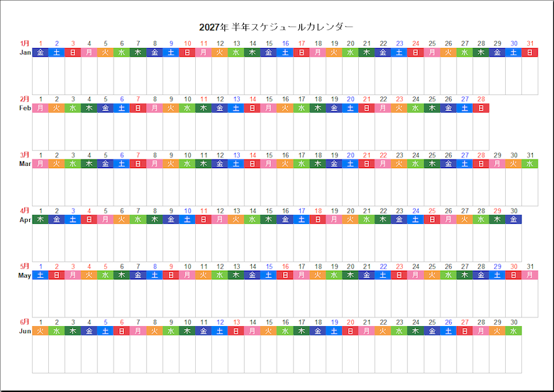The width and height of the screenshot is (554, 392).
Task: Click the 木 weekday cell under February 18
Action: point(318,108)
